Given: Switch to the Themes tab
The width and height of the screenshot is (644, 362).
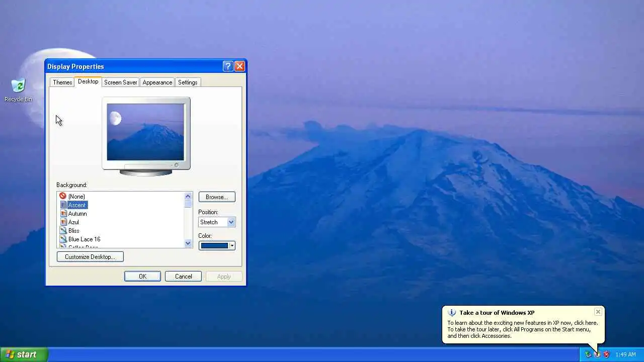Looking at the screenshot, I should [x=62, y=82].
